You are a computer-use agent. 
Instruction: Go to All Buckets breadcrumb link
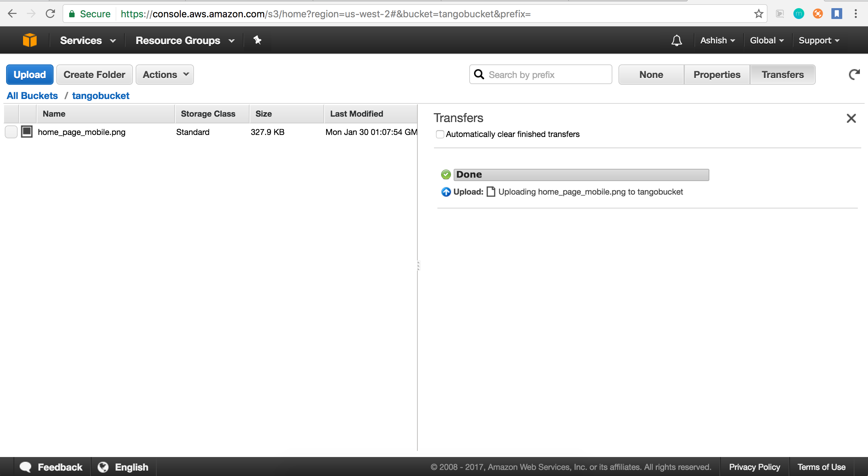point(32,96)
